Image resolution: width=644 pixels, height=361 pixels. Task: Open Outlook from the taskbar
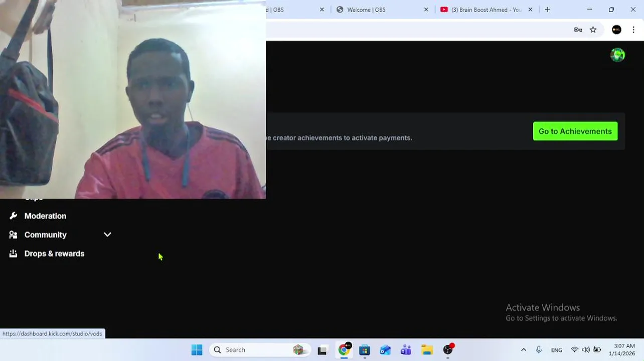click(385, 350)
